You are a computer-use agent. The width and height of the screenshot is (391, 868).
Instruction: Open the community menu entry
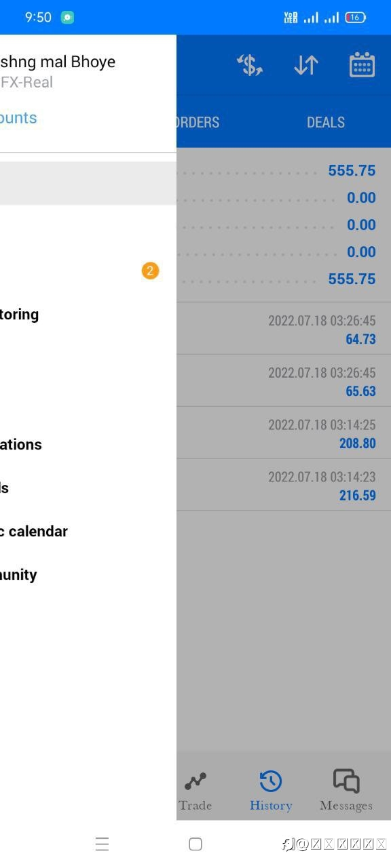pyautogui.click(x=18, y=574)
